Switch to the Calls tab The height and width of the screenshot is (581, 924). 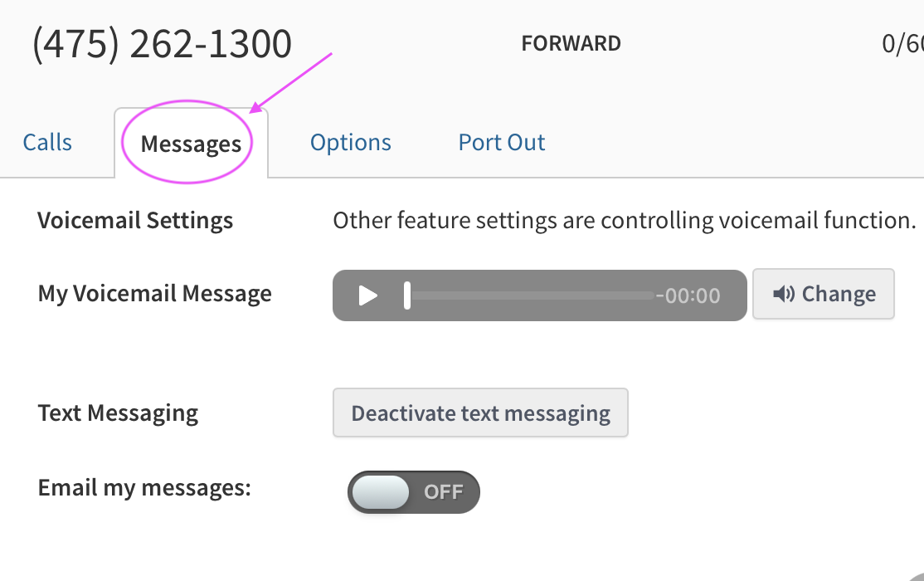pyautogui.click(x=47, y=143)
